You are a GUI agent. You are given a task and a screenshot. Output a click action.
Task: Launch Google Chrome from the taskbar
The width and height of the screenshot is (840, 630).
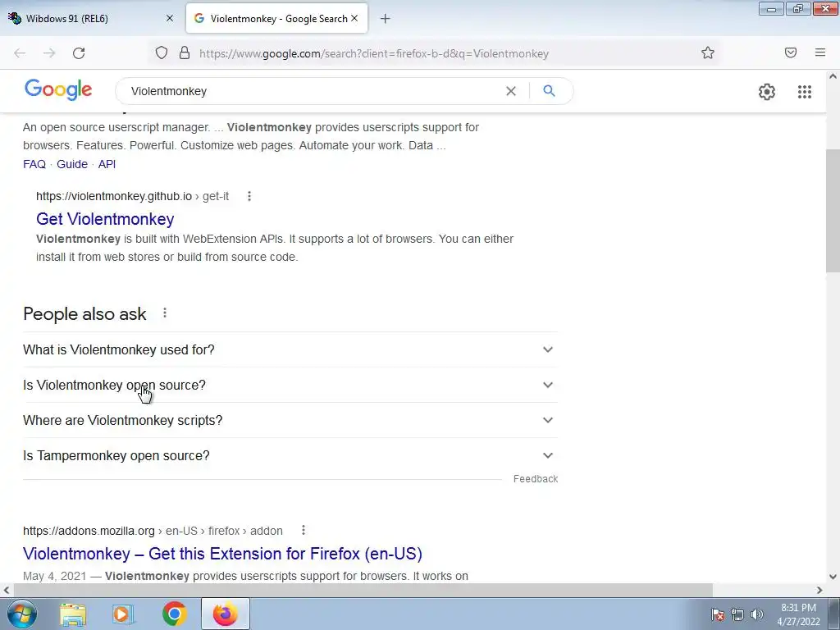174,614
